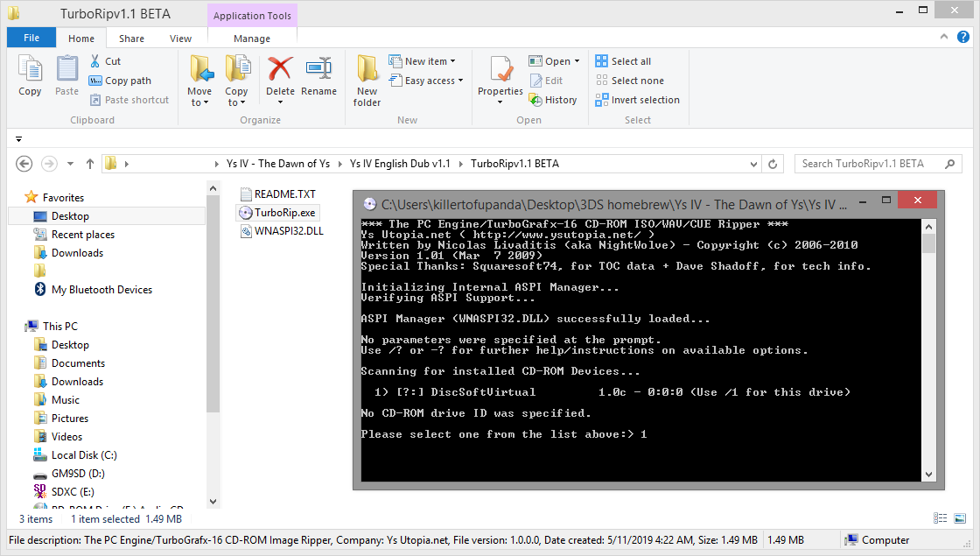Click Copy path in the ribbon
This screenshot has height=556, width=980.
point(120,81)
